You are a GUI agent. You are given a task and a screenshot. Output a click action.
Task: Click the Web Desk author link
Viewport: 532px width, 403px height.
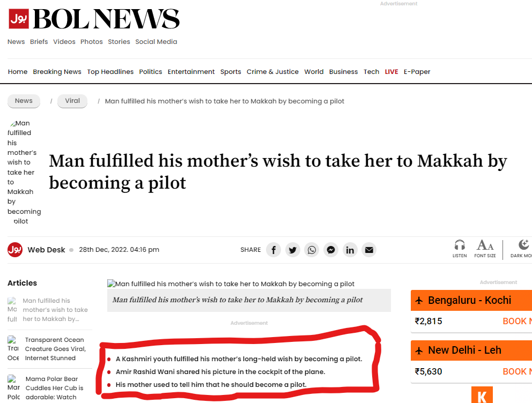click(x=46, y=250)
